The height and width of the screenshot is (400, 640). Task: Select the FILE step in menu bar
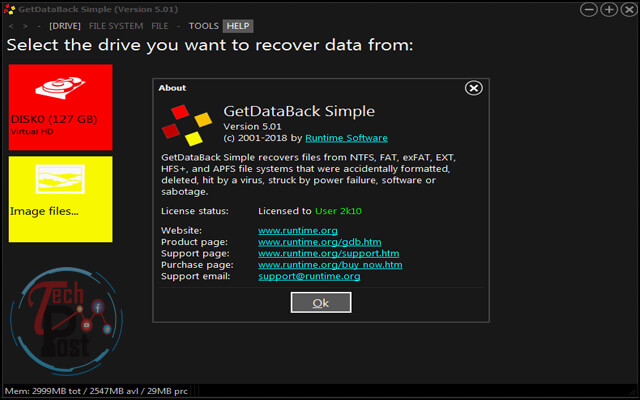tap(160, 26)
